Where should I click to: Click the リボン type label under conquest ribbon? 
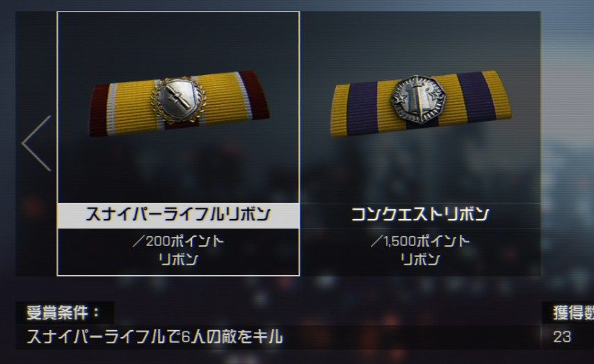[x=420, y=260]
